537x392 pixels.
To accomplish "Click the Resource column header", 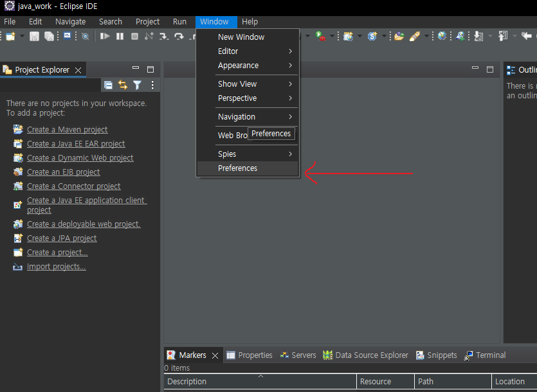I will click(x=385, y=381).
